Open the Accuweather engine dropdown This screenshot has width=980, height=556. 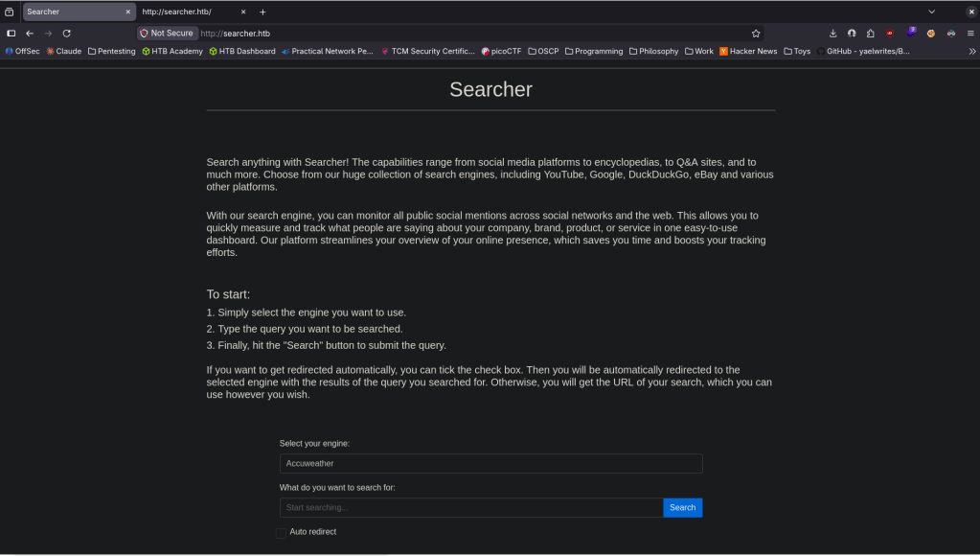pyautogui.click(x=490, y=464)
